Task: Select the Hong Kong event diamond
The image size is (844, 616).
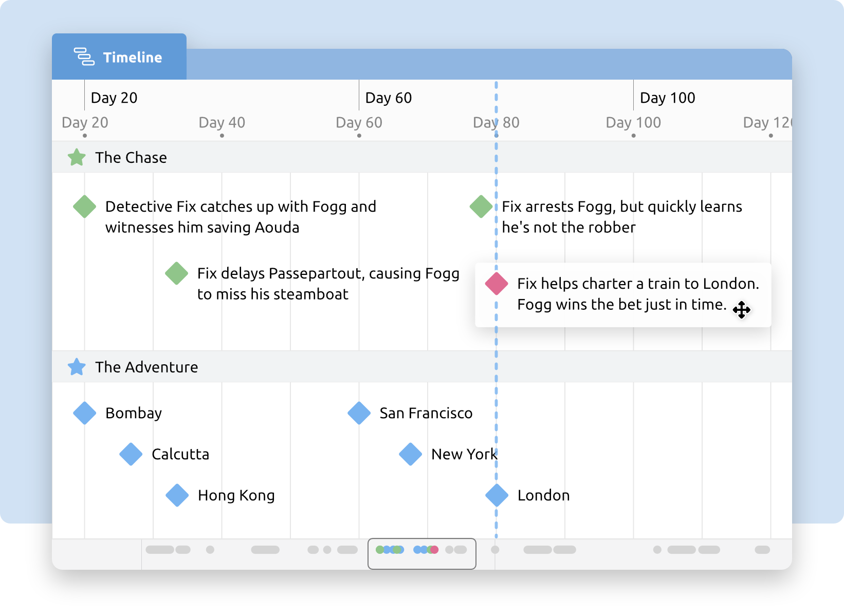Action: point(177,495)
